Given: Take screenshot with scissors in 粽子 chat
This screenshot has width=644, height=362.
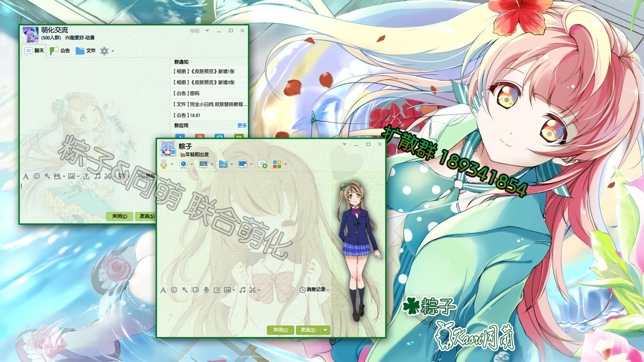Looking at the screenshot, I should (253, 290).
